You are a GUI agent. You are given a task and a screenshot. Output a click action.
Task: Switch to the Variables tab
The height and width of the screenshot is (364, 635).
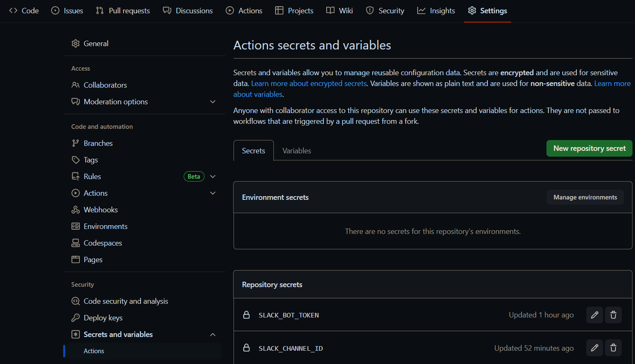click(x=297, y=151)
